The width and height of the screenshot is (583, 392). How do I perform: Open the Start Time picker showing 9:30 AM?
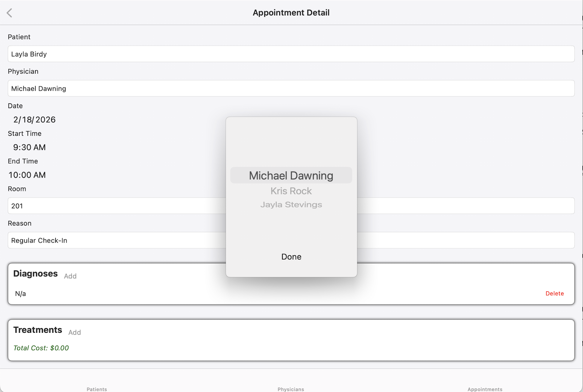tap(29, 147)
